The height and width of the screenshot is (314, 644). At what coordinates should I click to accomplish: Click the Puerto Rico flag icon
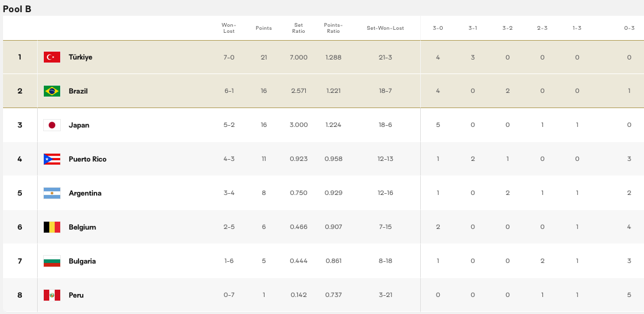coord(52,159)
